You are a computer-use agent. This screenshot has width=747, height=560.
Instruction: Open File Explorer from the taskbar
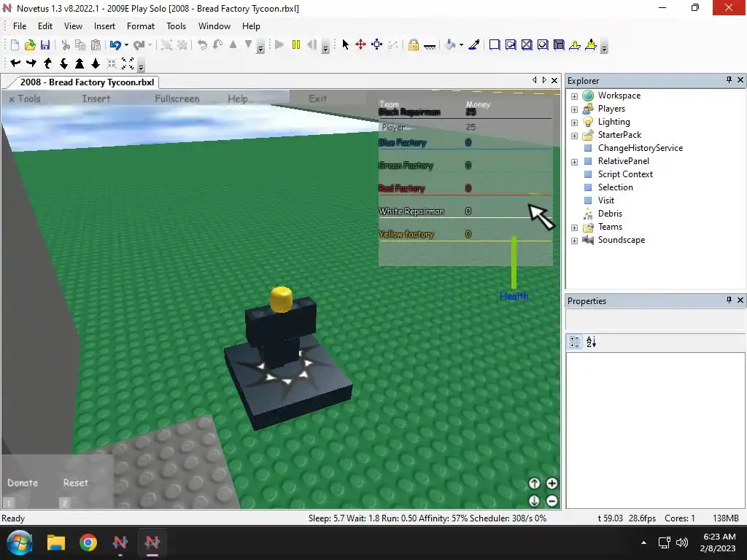pyautogui.click(x=55, y=542)
